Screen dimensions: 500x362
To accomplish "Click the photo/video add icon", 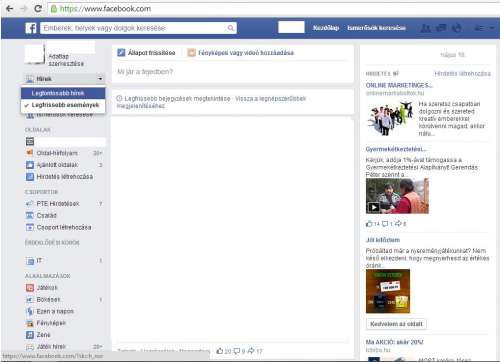I will [191, 53].
